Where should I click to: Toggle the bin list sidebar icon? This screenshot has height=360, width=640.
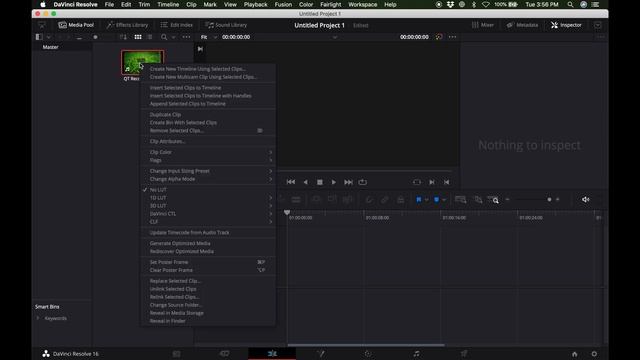click(39, 37)
